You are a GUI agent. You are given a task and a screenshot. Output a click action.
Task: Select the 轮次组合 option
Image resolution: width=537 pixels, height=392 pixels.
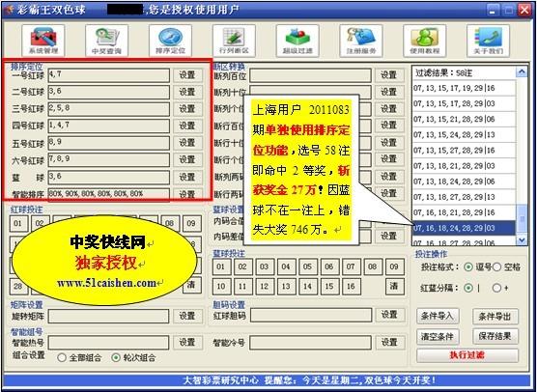tap(116, 358)
